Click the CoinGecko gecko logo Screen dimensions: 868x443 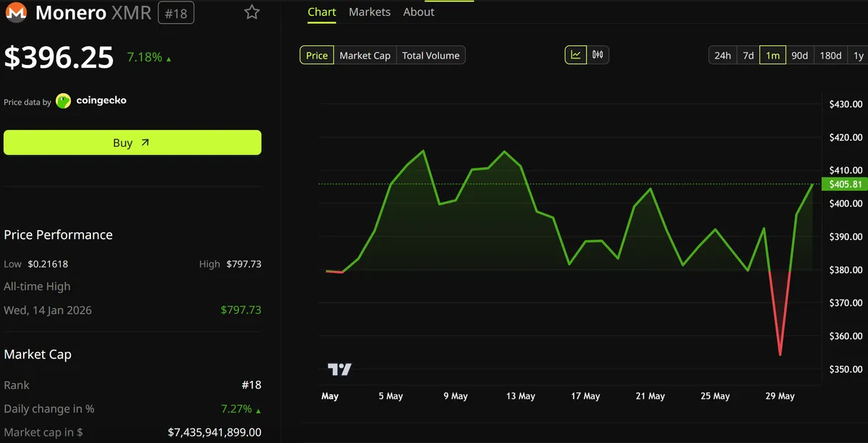[64, 101]
